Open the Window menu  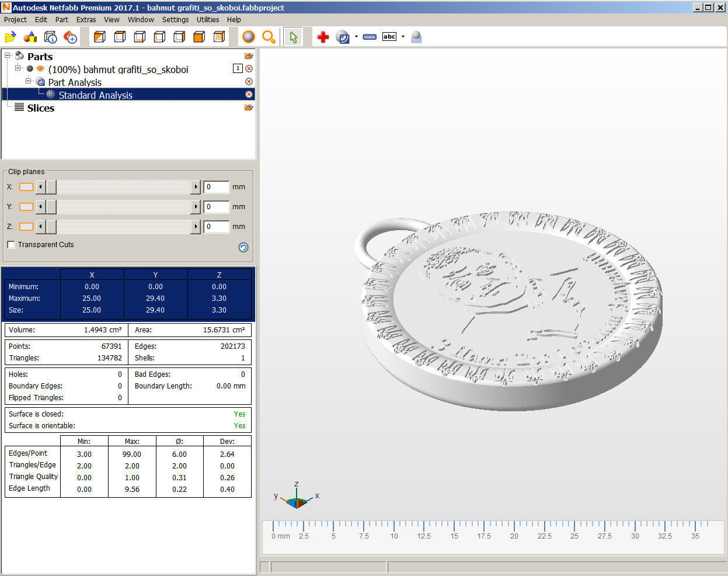pyautogui.click(x=141, y=19)
